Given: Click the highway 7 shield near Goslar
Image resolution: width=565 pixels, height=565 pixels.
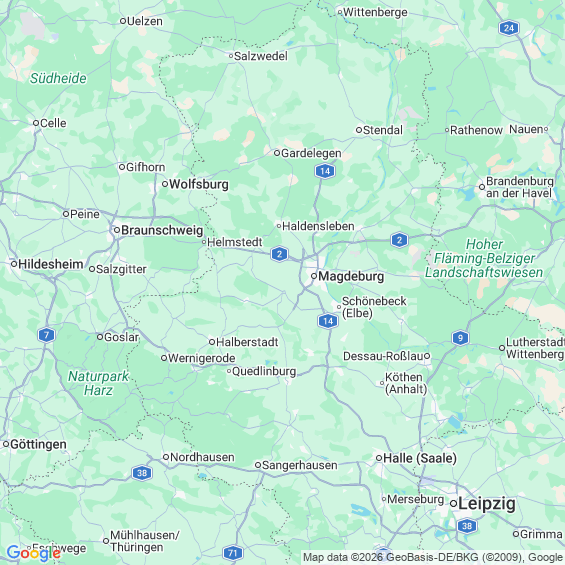Looking at the screenshot, I should pos(46,335).
